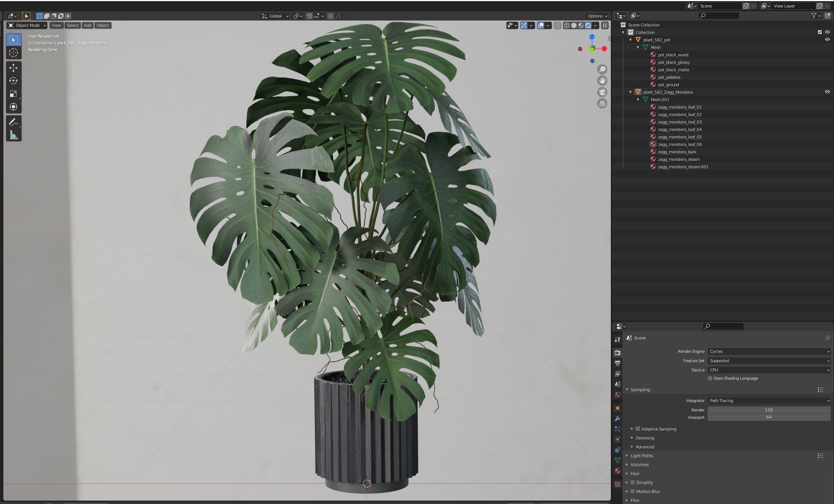Hide plant_582_pot with eye icon

(x=827, y=40)
